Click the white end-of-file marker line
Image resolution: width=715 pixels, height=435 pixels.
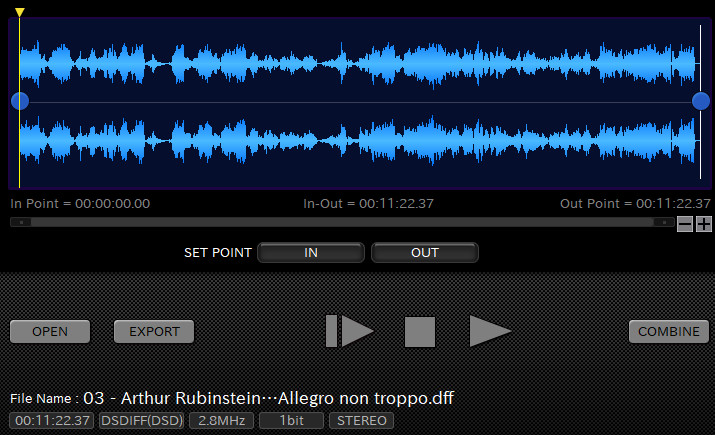point(700,102)
